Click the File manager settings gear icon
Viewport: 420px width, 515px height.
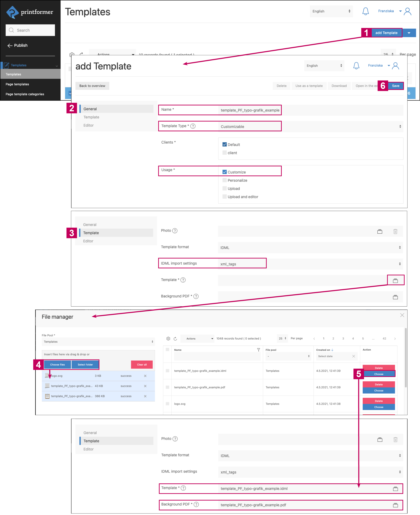pos(168,338)
